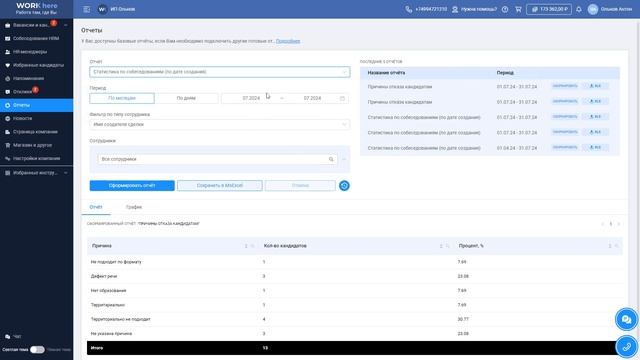640x360 pixels.
Task: Download XLS for report dated 01.04.24
Action: point(596,147)
